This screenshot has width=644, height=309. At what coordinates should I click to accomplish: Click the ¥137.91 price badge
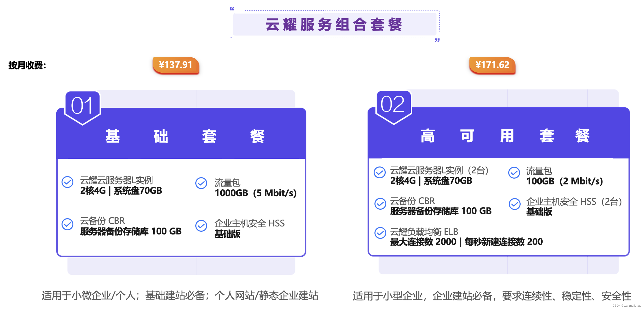(176, 65)
